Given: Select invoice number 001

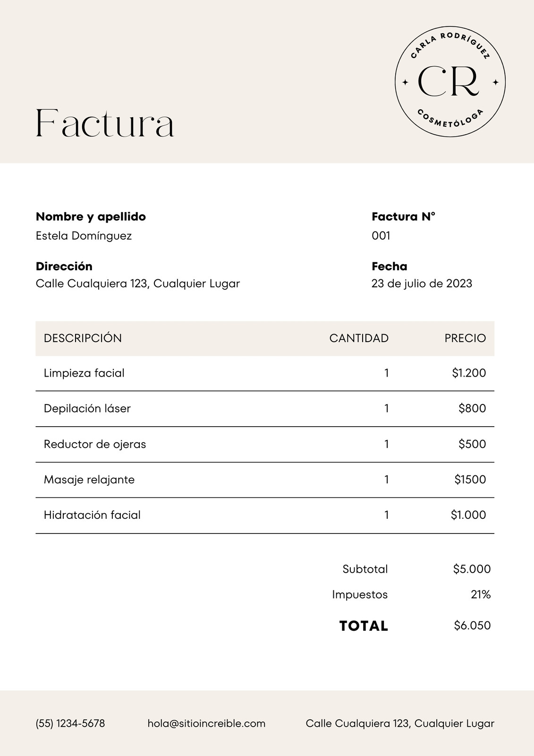Looking at the screenshot, I should 381,236.
